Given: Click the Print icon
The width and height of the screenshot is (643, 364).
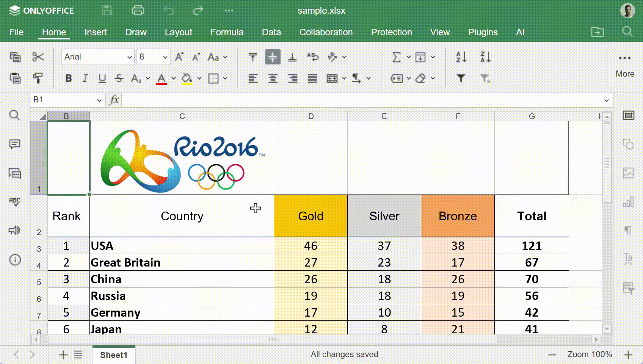Looking at the screenshot, I should pos(138,11).
